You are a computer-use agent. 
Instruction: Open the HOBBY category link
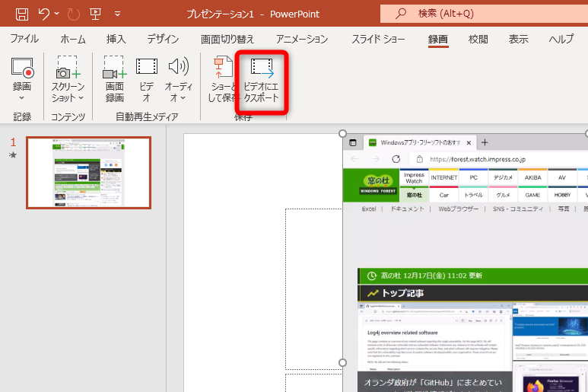click(x=562, y=195)
